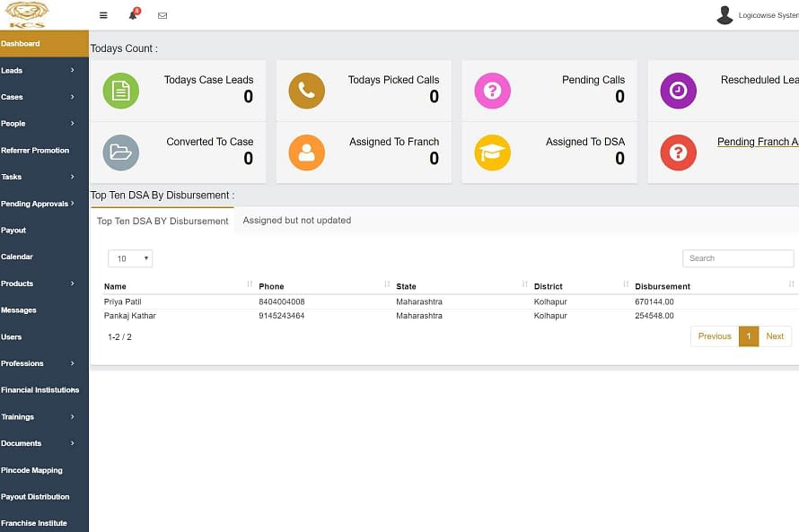Click the purple Rescheduled clock icon
Viewport: 799px width, 532px height.
point(678,91)
